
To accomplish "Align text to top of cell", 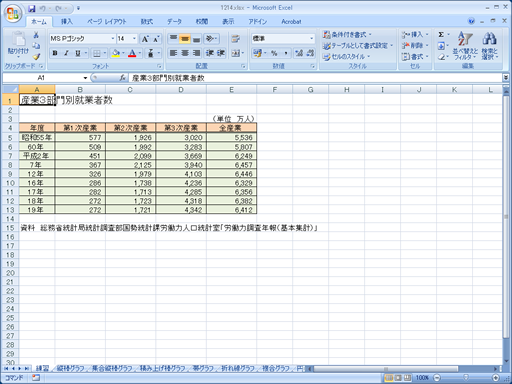I will pyautogui.click(x=173, y=39).
